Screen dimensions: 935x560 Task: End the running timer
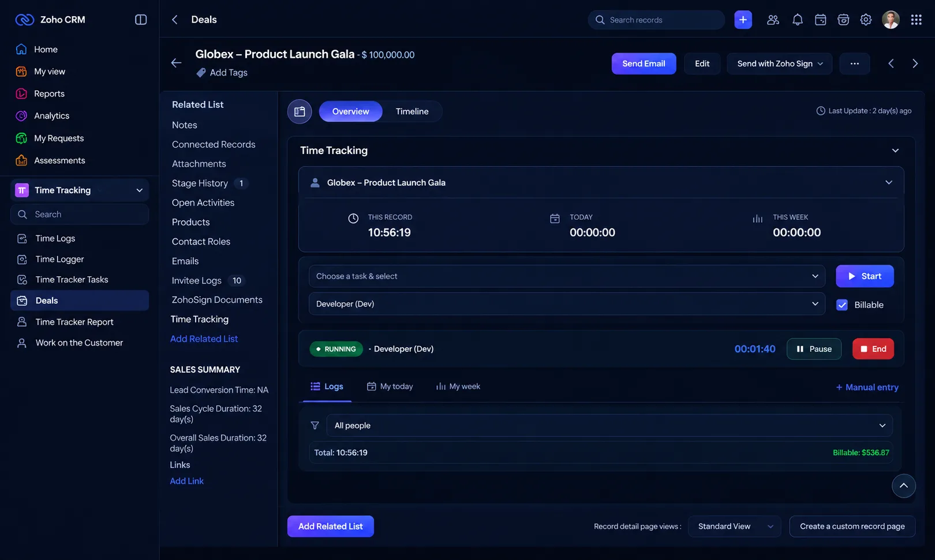tap(873, 349)
